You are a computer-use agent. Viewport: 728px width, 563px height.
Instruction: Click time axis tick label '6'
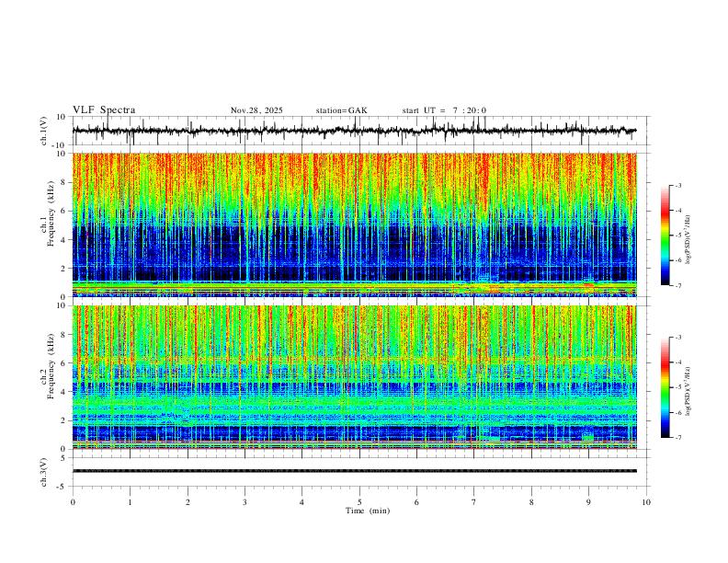coord(416,502)
